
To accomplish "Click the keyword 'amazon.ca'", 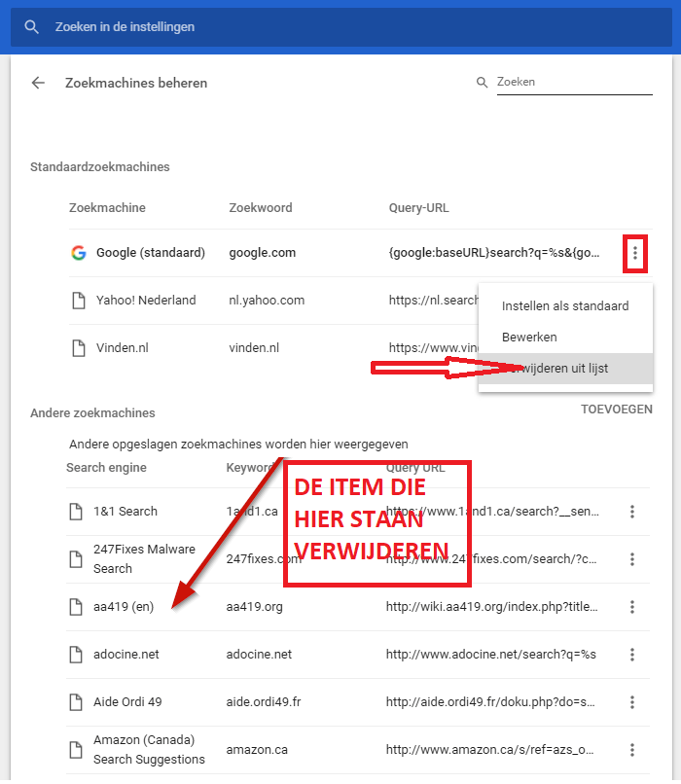I will (x=257, y=750).
